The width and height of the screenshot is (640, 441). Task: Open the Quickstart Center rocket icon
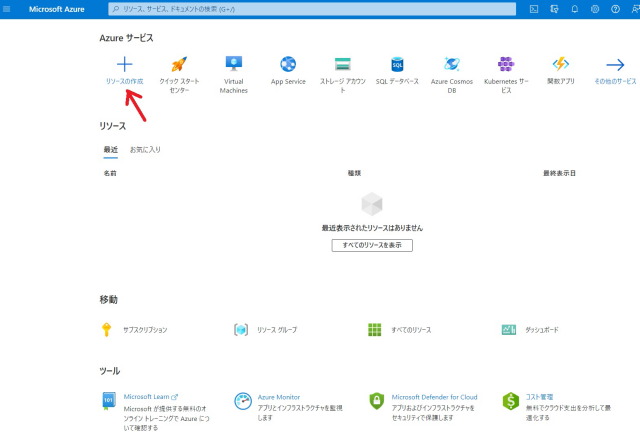tap(179, 64)
